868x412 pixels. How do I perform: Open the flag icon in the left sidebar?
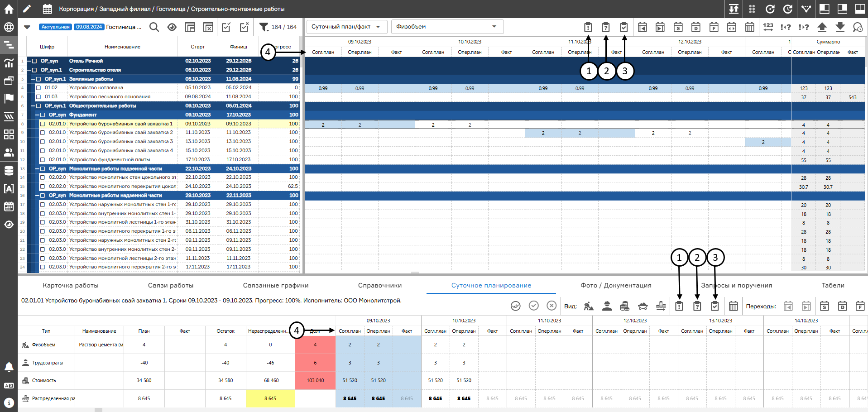(9, 98)
